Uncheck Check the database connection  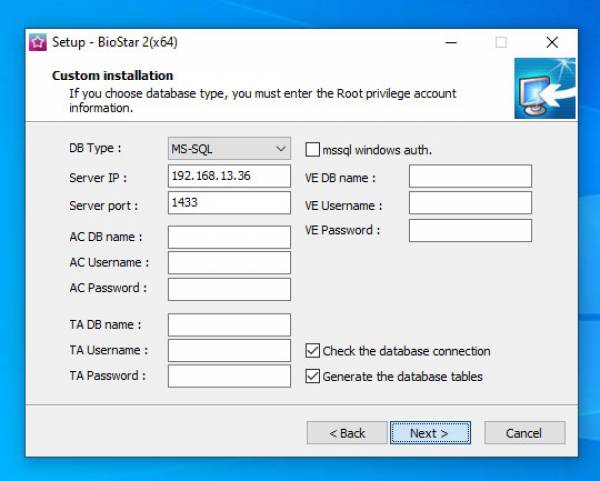pyautogui.click(x=313, y=351)
